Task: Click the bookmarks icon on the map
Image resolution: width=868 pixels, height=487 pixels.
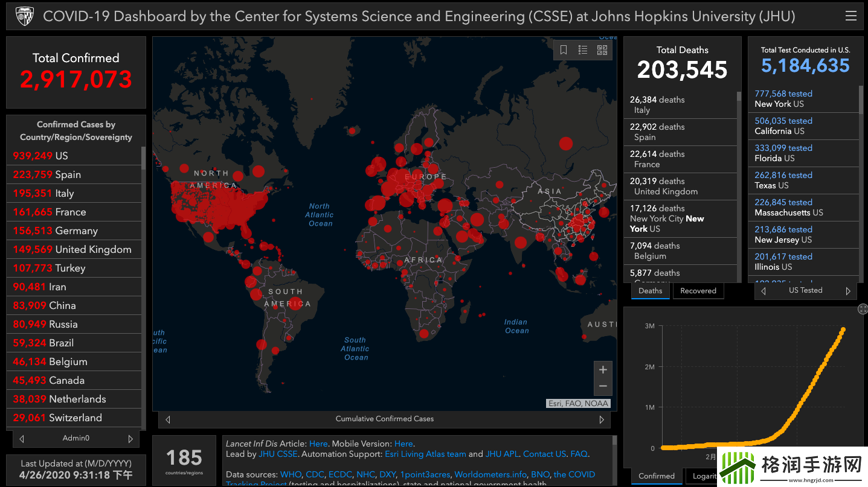Action: 564,50
